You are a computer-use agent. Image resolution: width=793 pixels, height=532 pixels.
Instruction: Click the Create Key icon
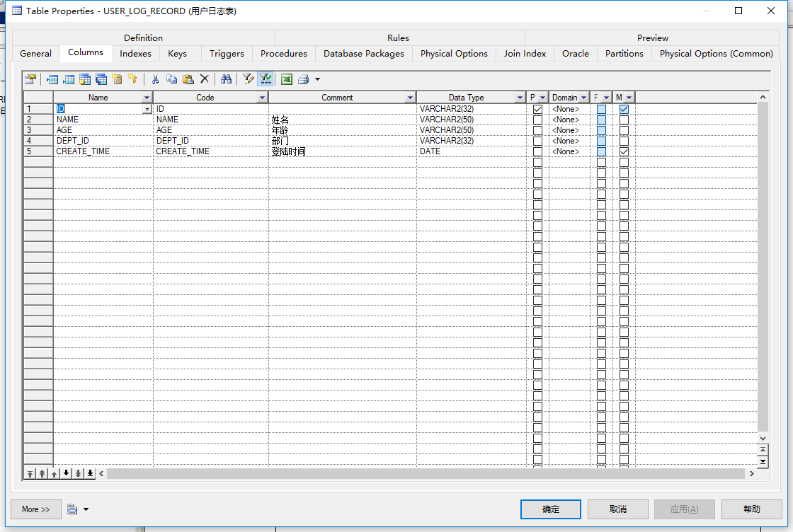pos(132,79)
